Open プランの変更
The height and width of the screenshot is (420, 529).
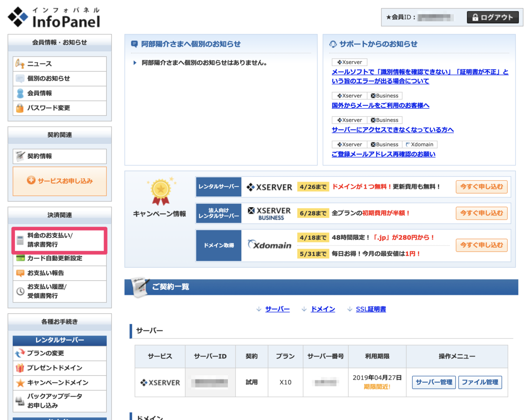pyautogui.click(x=60, y=353)
